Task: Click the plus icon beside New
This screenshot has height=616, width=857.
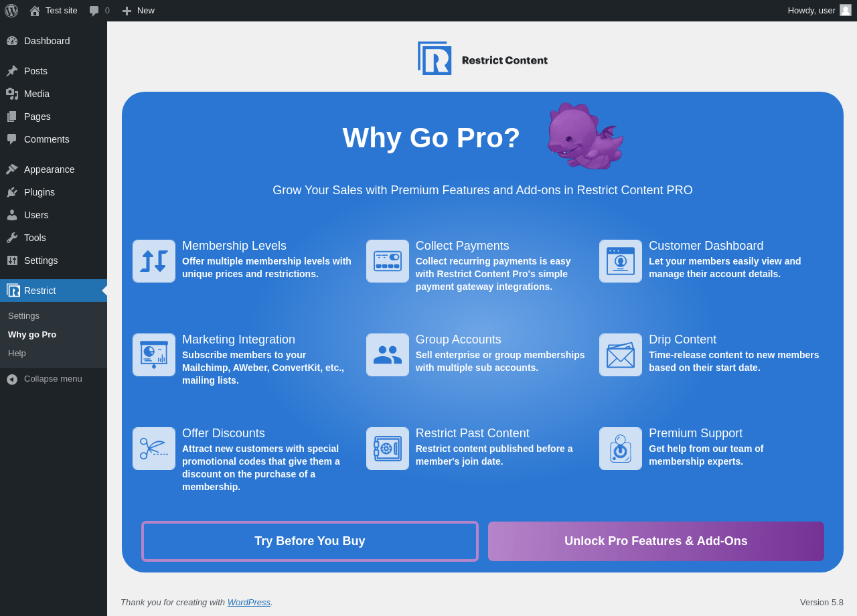Action: point(127,11)
